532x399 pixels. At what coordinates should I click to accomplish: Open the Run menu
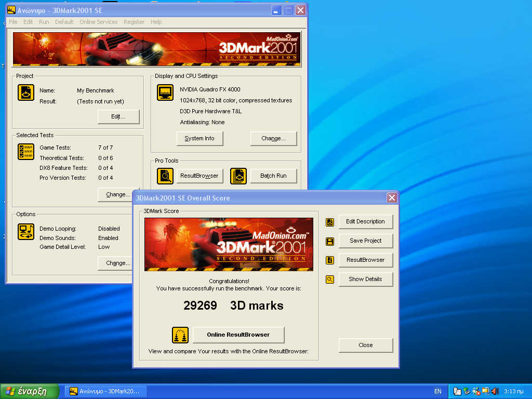44,22
